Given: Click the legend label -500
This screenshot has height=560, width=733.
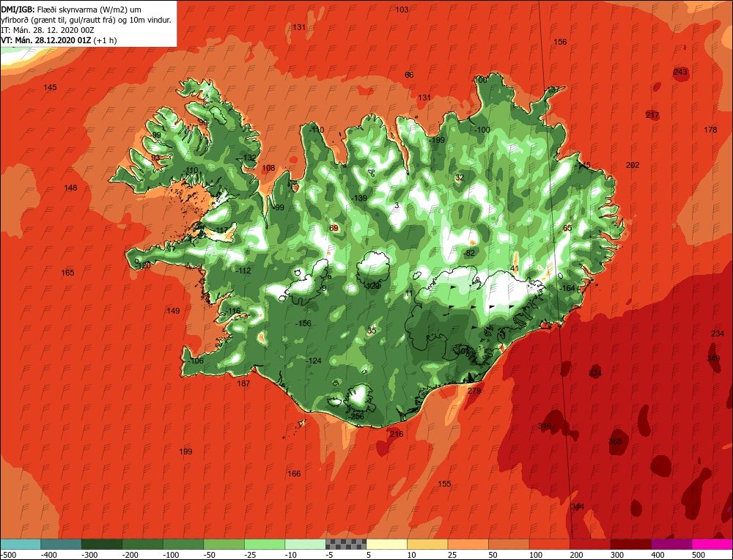Looking at the screenshot, I should [8, 555].
